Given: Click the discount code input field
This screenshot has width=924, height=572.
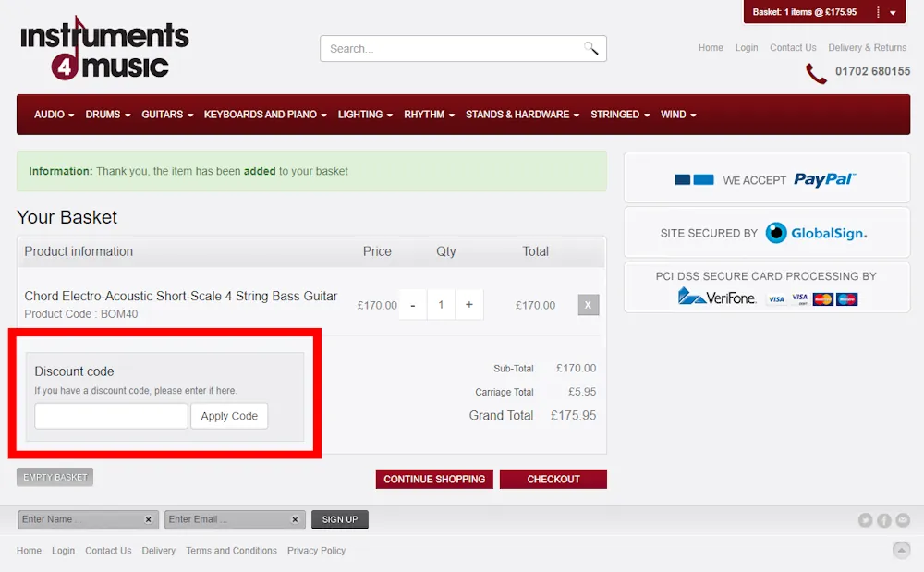Looking at the screenshot, I should (x=112, y=416).
